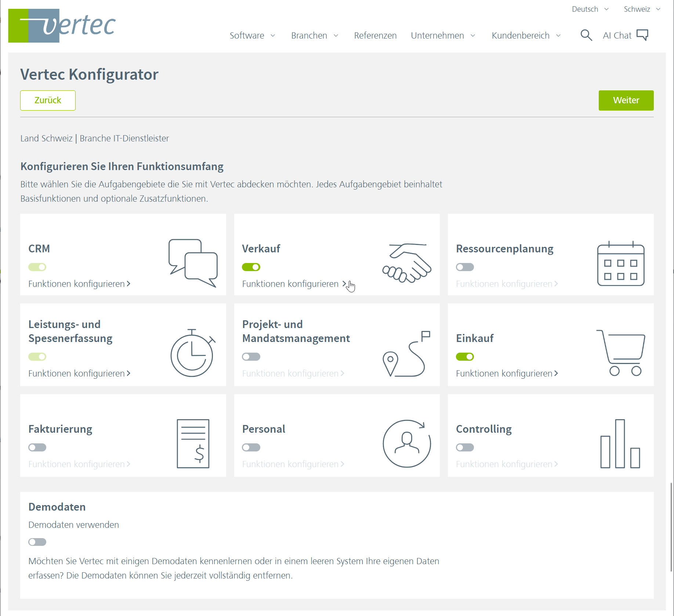This screenshot has width=674, height=616.
Task: Expand the Kundenbereich menu
Action: [x=526, y=36]
